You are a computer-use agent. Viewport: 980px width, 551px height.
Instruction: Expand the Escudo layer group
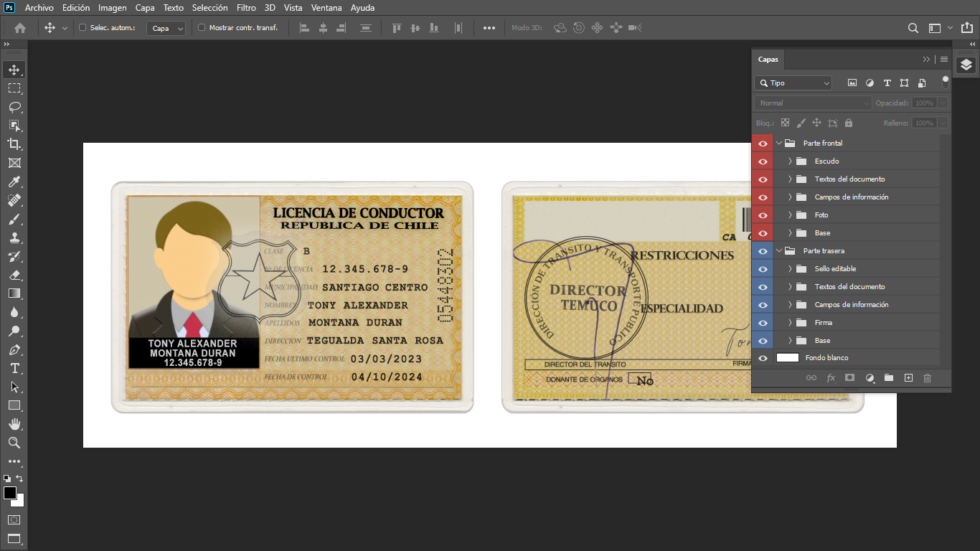tap(790, 161)
